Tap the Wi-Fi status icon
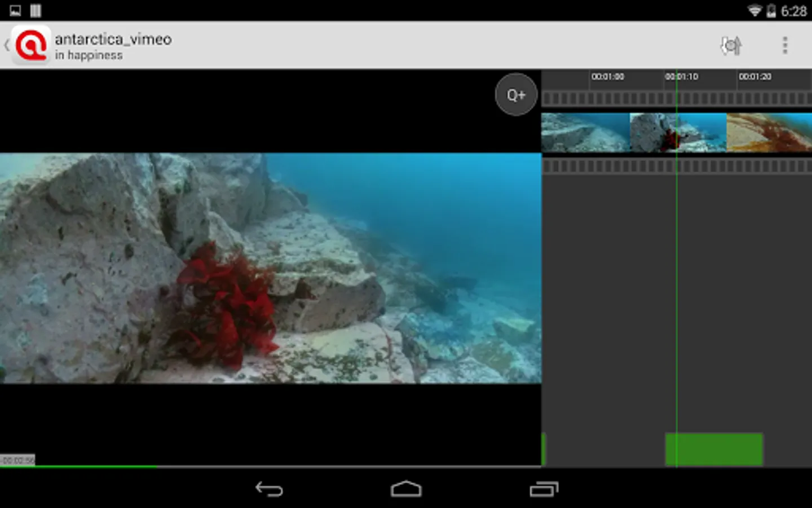The image size is (812, 508). point(754,11)
